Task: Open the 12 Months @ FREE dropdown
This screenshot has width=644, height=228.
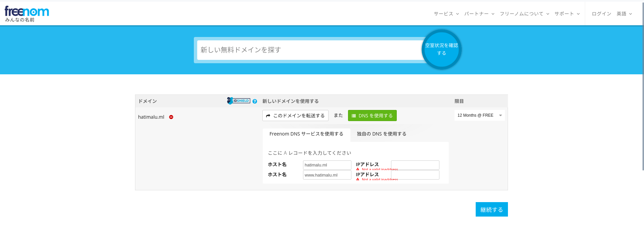Action: [479, 115]
